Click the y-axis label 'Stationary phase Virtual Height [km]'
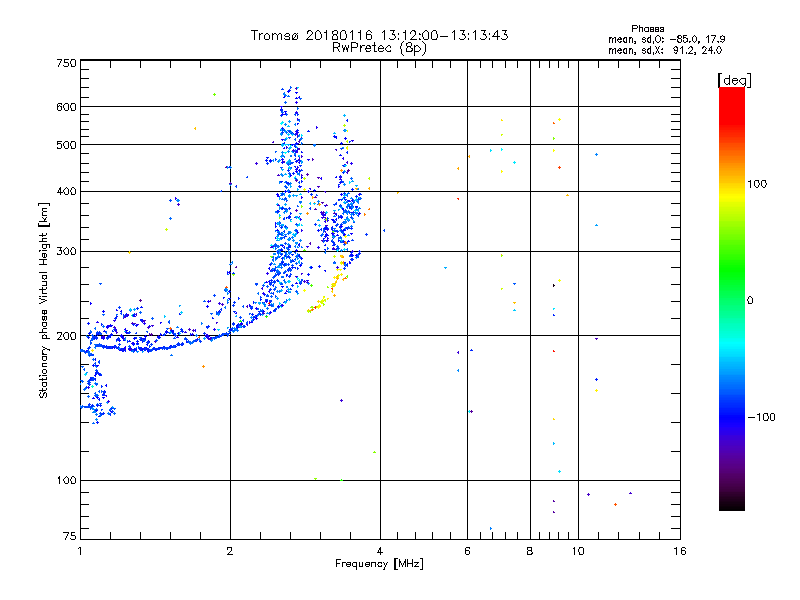The width and height of the screenshot is (800, 600). [x=43, y=301]
